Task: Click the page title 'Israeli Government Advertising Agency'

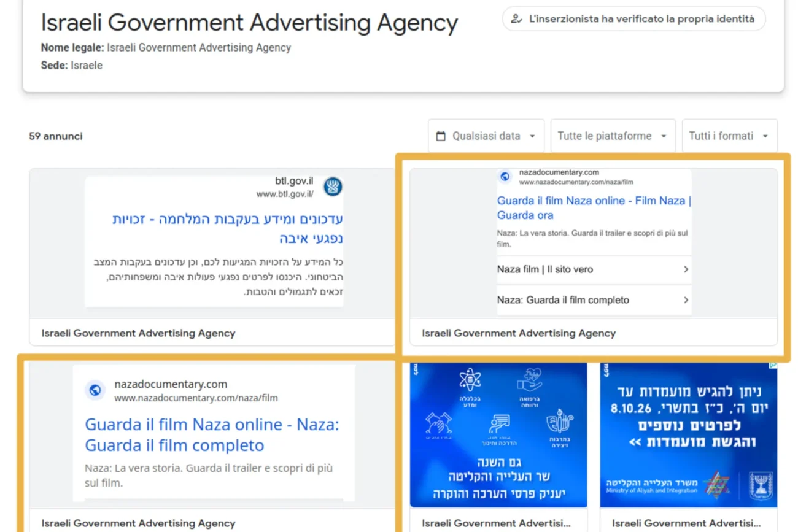Action: [x=249, y=23]
